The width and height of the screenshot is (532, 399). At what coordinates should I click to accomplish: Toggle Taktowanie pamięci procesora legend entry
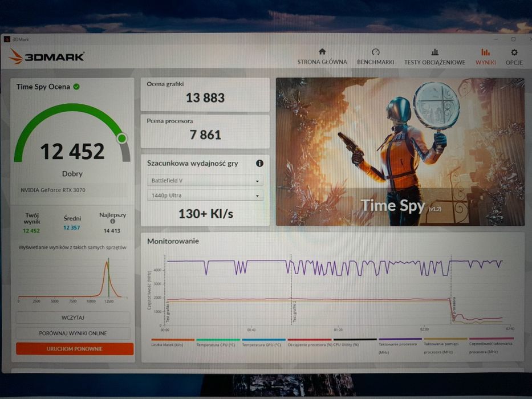pos(445,346)
